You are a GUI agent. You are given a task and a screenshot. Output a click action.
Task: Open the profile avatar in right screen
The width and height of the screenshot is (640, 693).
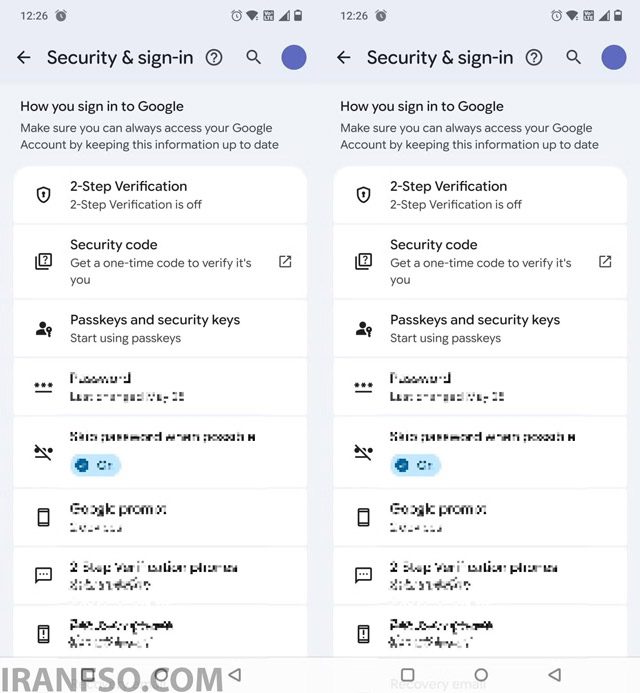click(613, 57)
